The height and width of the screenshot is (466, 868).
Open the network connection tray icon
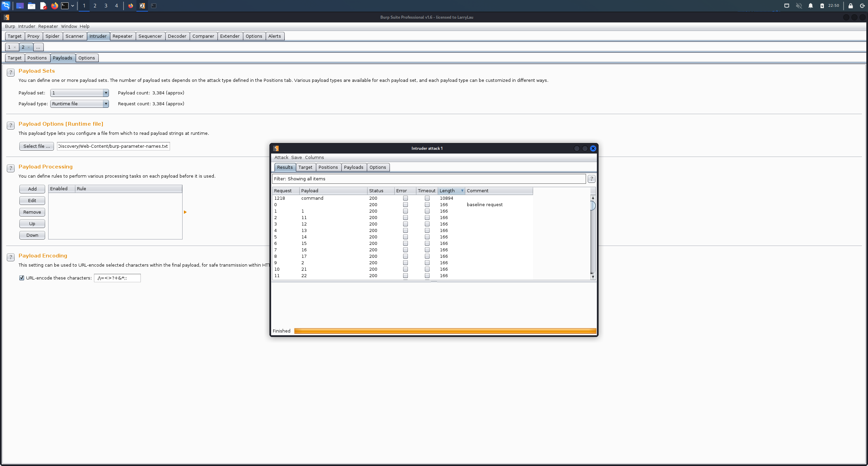click(x=787, y=6)
